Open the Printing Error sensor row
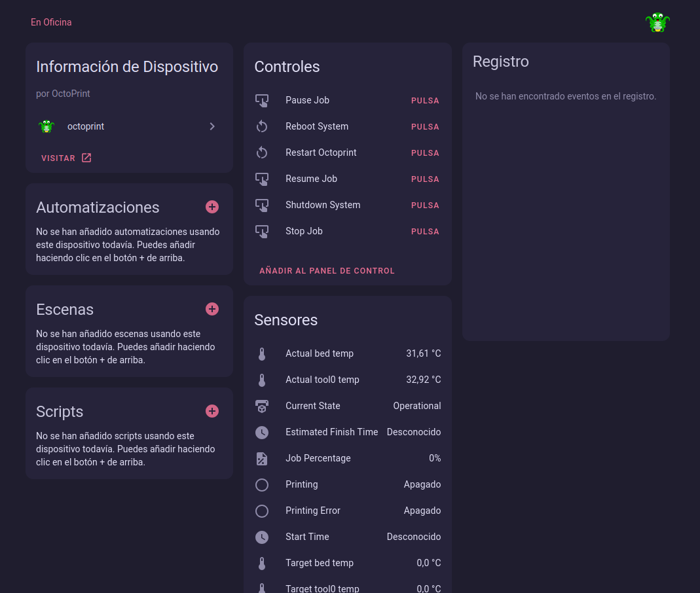 coord(347,511)
